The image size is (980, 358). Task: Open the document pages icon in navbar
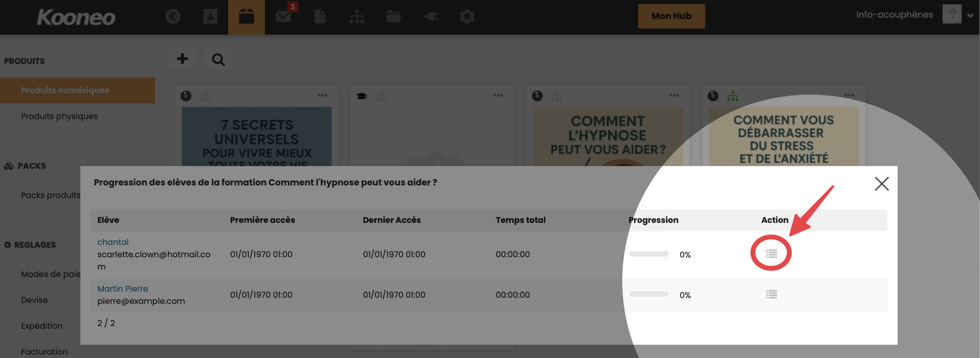pos(320,16)
